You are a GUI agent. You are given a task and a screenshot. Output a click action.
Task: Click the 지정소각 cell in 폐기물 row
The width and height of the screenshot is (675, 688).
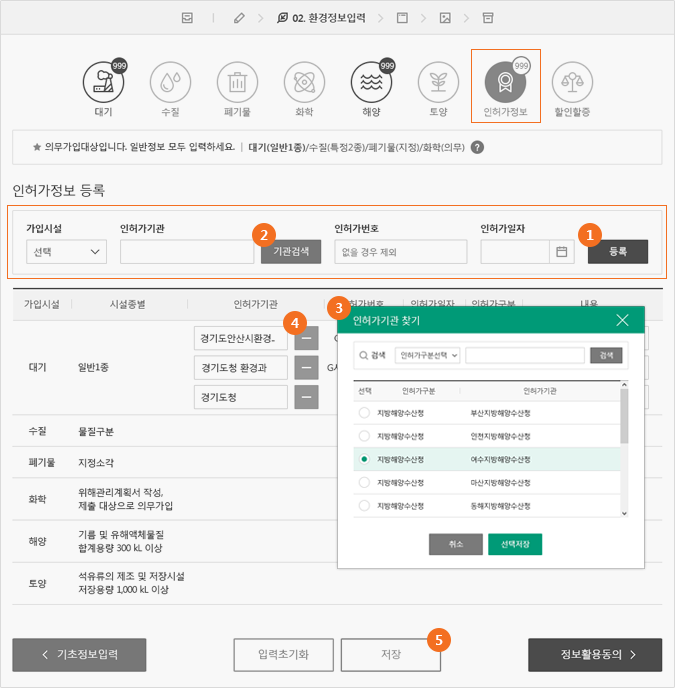[96, 462]
